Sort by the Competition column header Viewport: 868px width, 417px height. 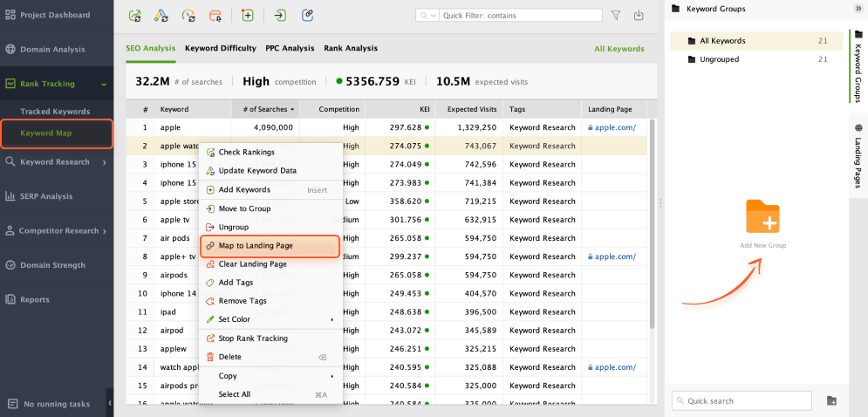coord(332,109)
